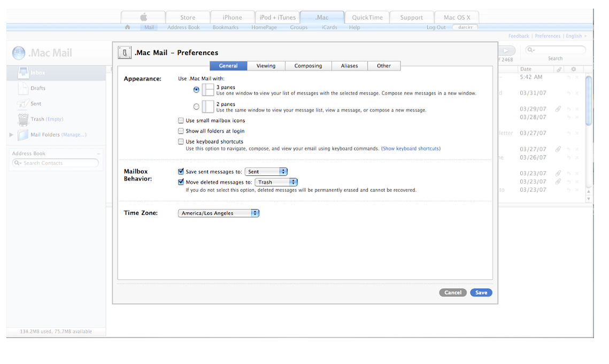Open the Trash folder popup menu

pyautogui.click(x=276, y=182)
